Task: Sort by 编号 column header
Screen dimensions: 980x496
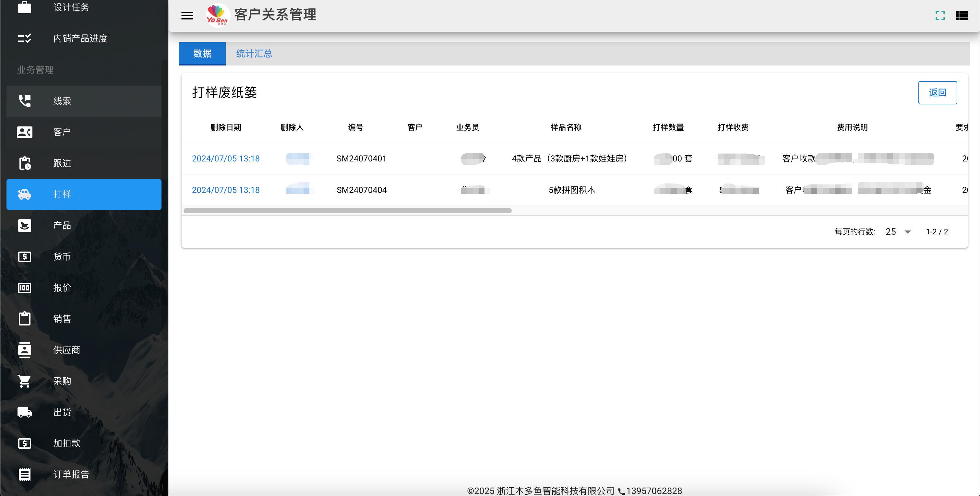Action: [355, 127]
